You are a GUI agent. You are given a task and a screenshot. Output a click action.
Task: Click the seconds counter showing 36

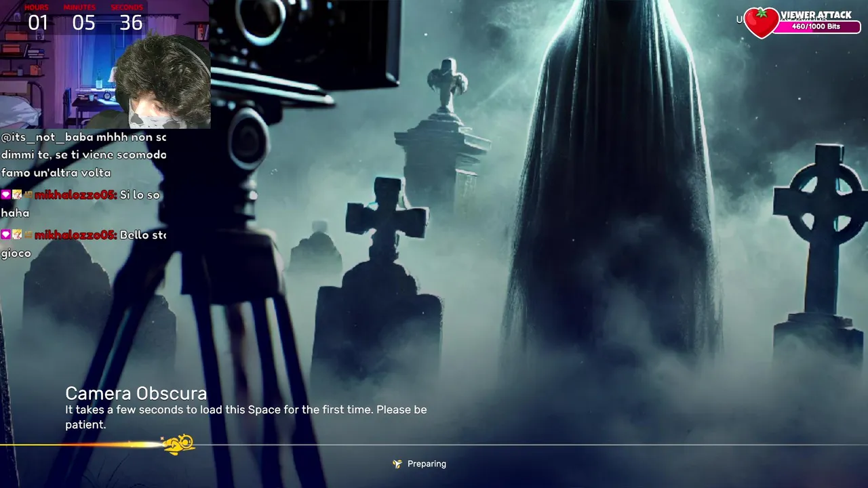[x=131, y=23]
